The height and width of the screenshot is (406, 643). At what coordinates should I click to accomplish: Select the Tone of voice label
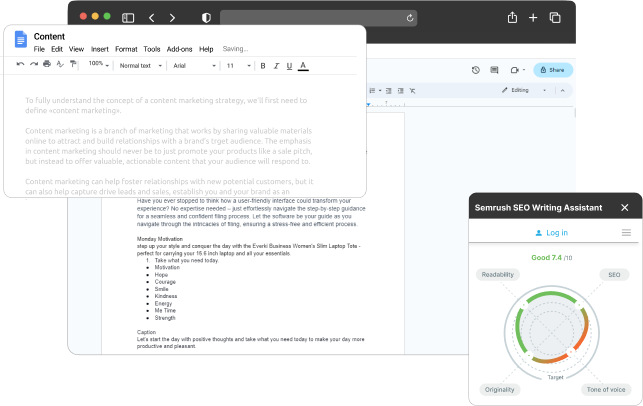pos(606,390)
